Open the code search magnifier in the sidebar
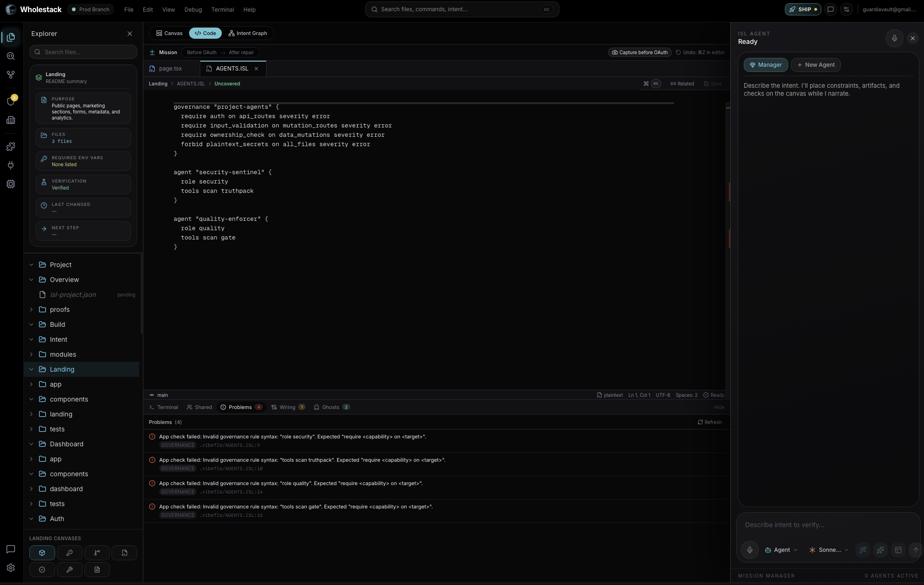This screenshot has width=924, height=585. click(11, 56)
